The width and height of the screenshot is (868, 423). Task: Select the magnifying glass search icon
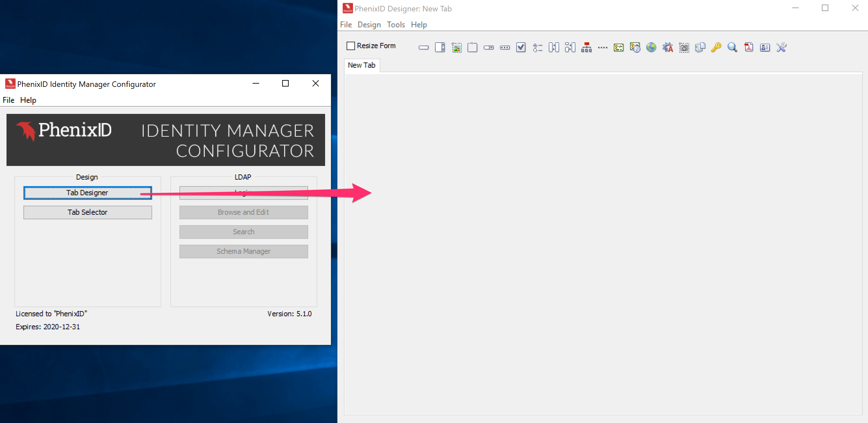point(732,47)
